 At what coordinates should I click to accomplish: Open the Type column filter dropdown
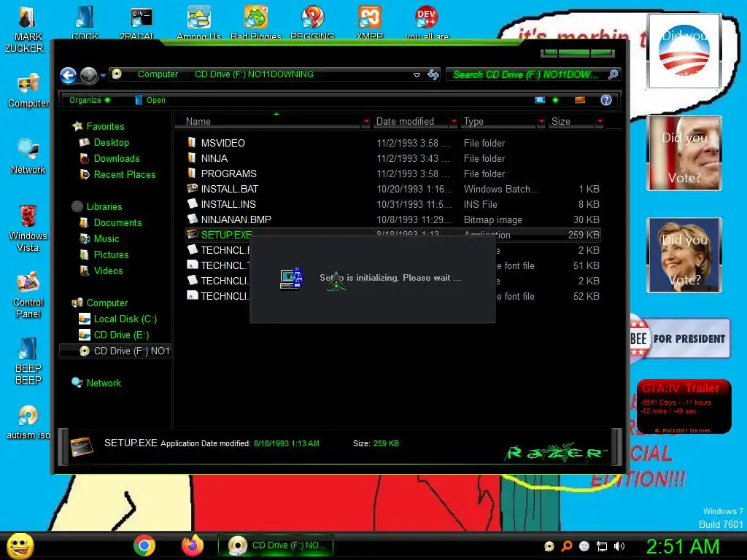point(542,122)
